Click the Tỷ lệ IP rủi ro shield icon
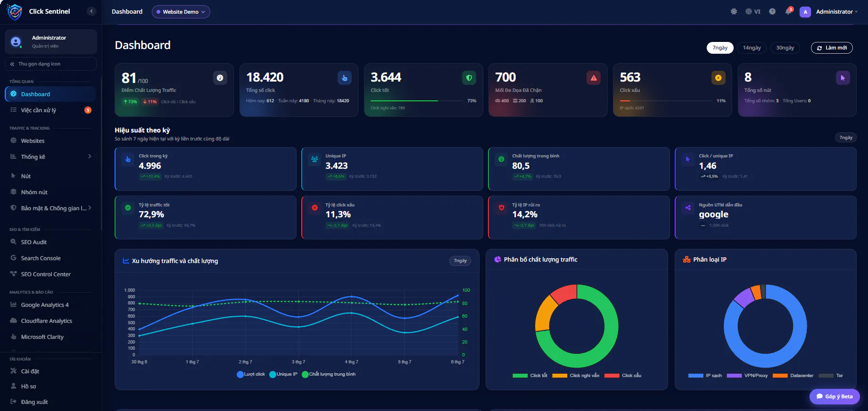 [x=501, y=207]
